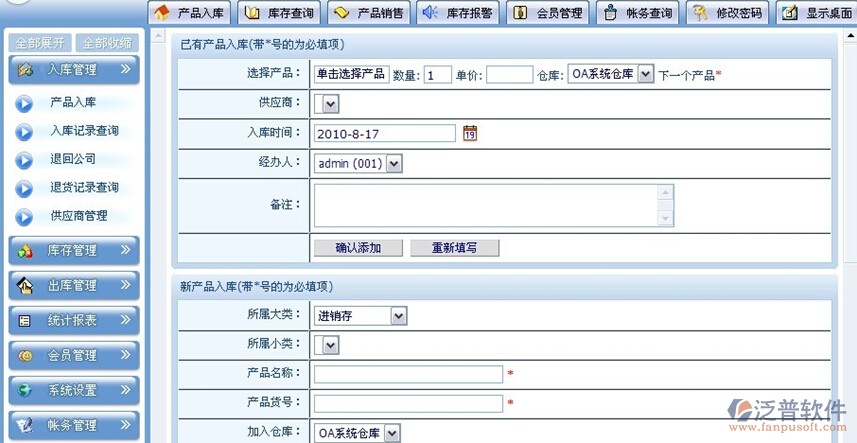Click the 修改密码 keys icon
Viewport: 857px width, 443px height.
pos(700,13)
